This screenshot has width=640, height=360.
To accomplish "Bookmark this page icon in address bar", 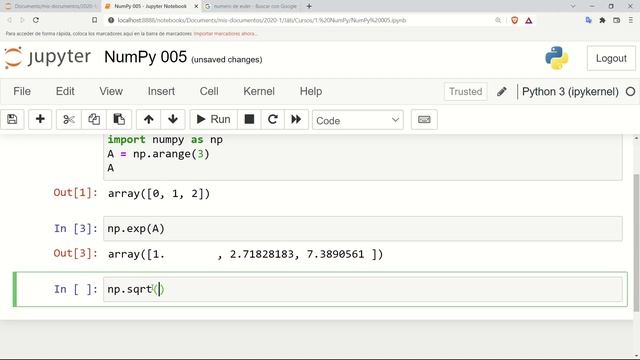I will tap(94, 20).
